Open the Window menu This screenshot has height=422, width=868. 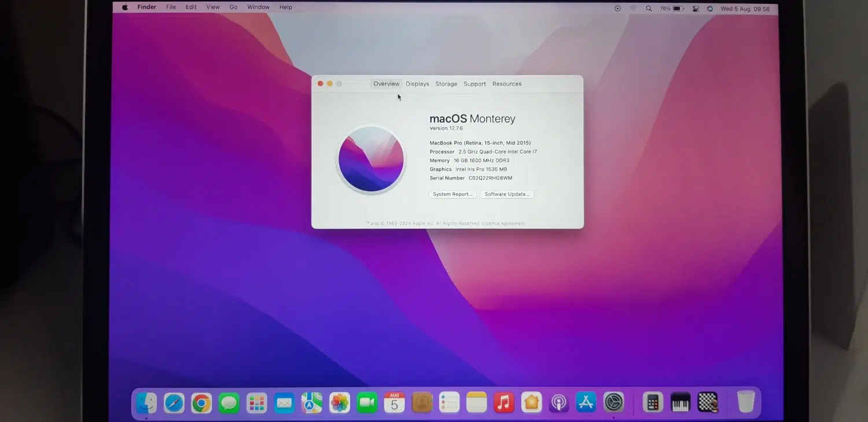coord(258,8)
